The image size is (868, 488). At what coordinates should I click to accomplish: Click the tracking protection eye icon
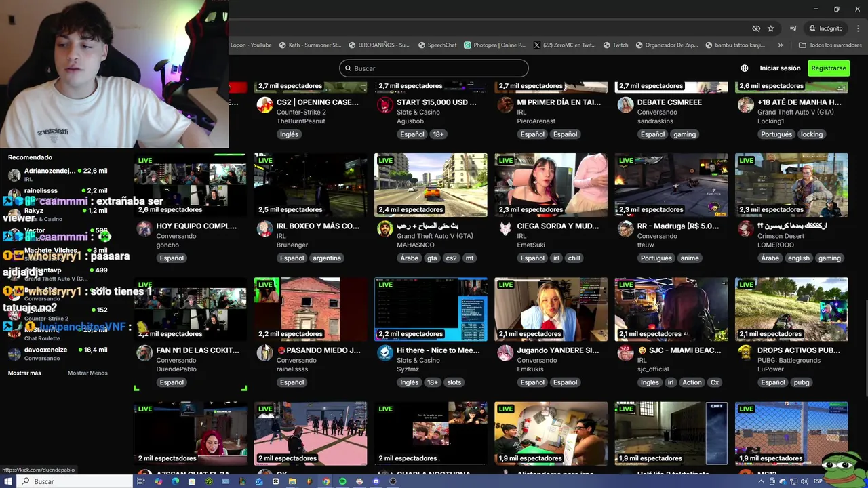[x=756, y=28]
